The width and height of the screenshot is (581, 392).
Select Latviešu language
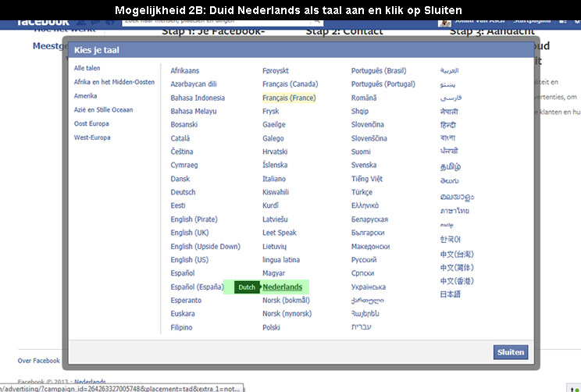(276, 219)
